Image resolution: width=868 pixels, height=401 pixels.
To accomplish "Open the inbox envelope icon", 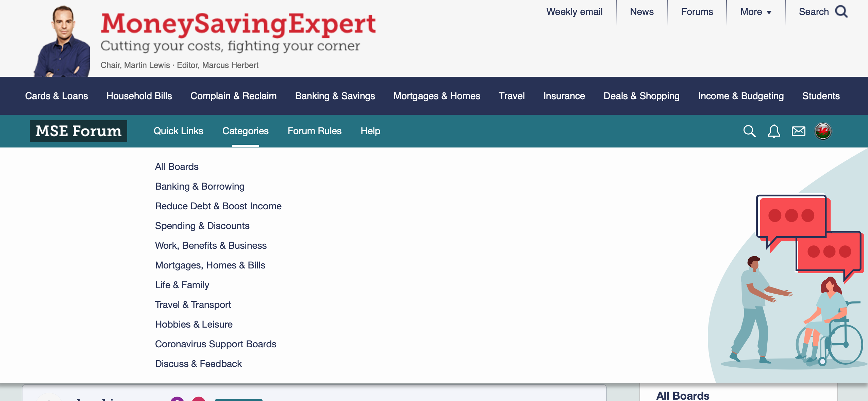I will (798, 131).
